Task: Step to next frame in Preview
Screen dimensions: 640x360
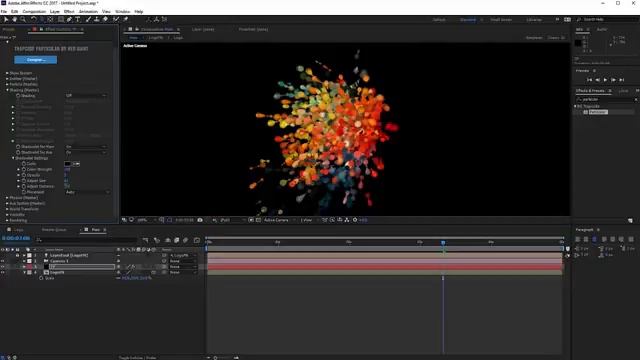Action: coord(613,80)
